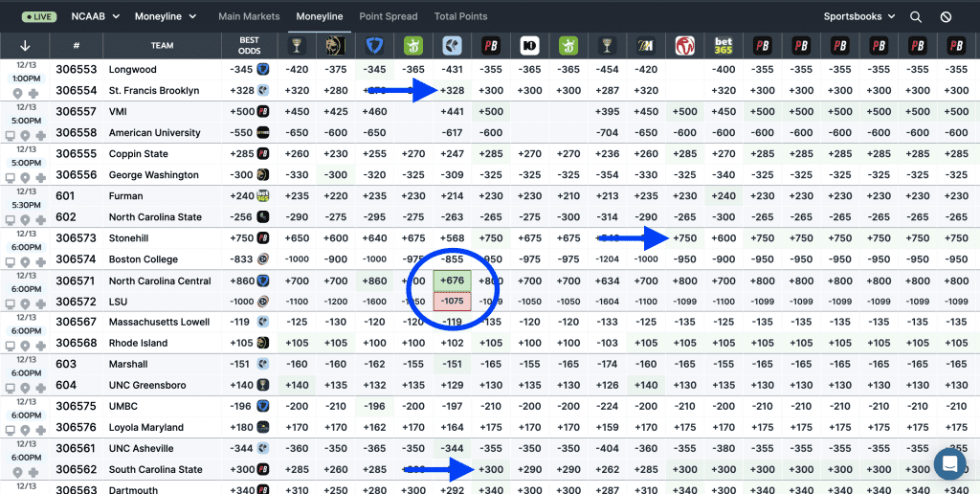Click the plus icon for VMI game
The width and height of the screenshot is (980, 494).
pyautogui.click(x=40, y=135)
